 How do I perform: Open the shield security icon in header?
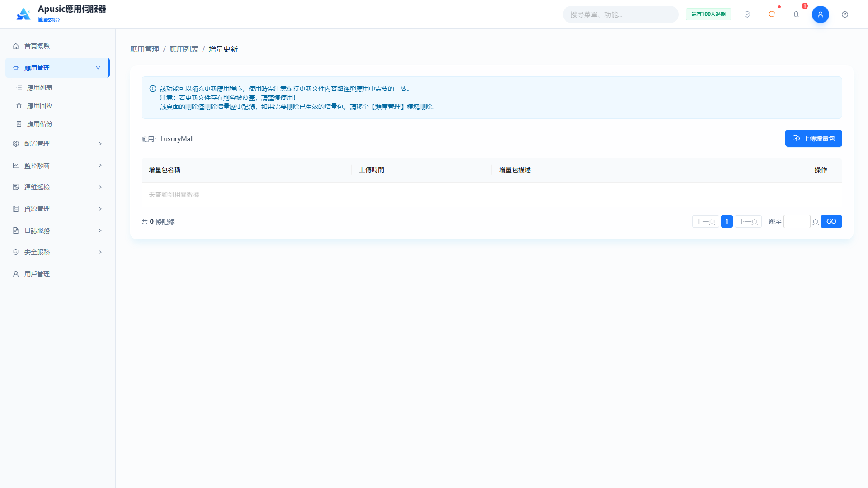coord(747,14)
